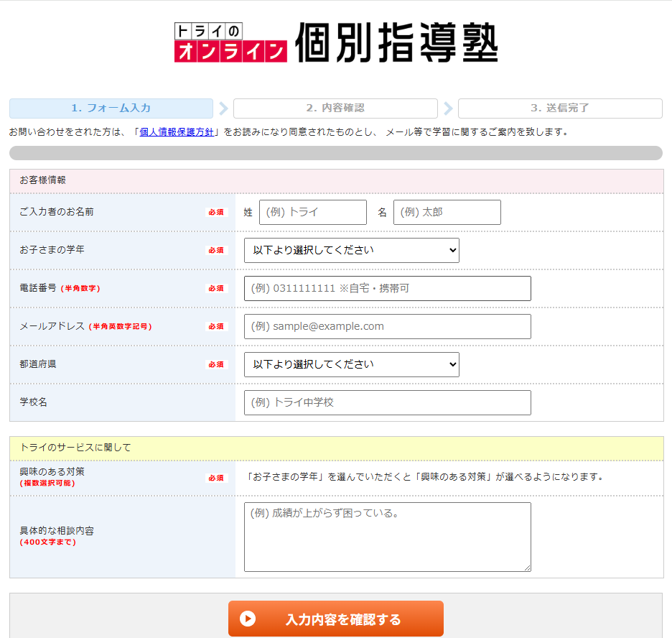Click inside the 具体的な相談内容 textarea

(x=387, y=537)
